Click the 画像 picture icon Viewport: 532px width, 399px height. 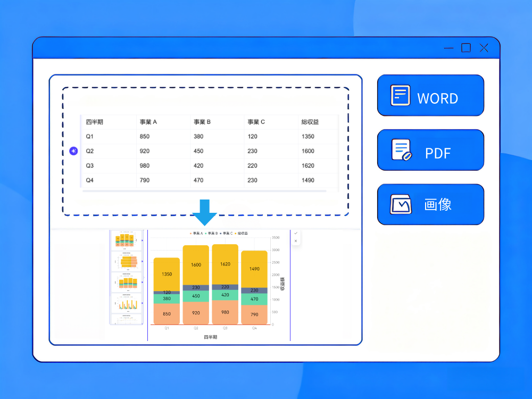pos(401,204)
